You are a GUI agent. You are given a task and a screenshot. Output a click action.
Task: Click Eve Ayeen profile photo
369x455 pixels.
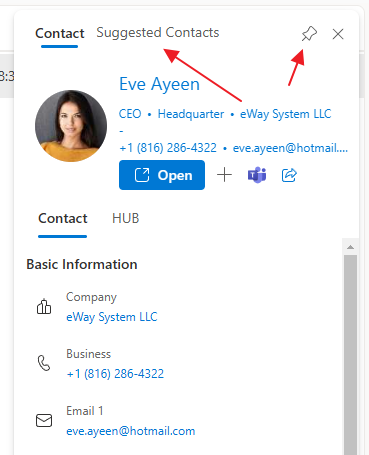71,126
